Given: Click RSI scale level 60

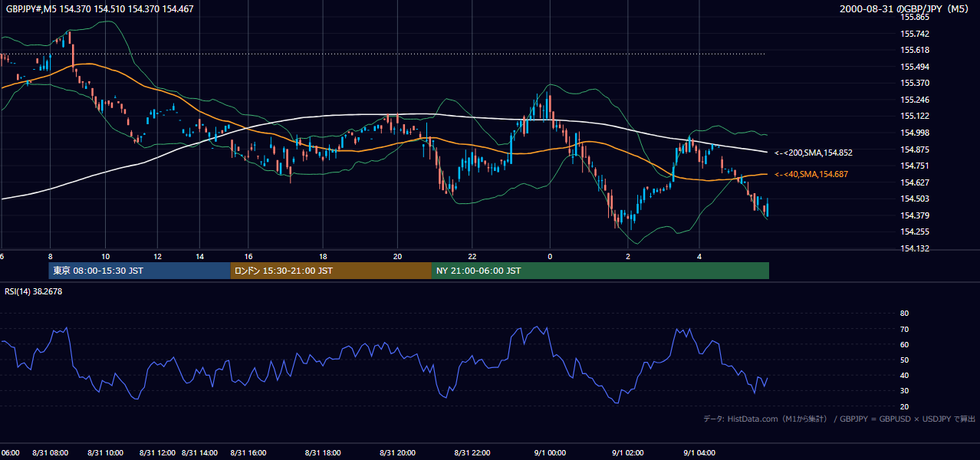Looking at the screenshot, I should pyautogui.click(x=904, y=344).
